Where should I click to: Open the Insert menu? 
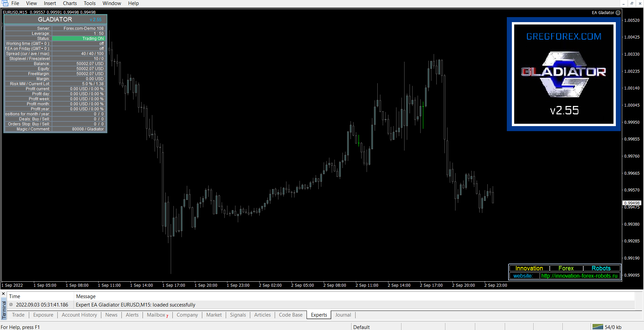(50, 3)
